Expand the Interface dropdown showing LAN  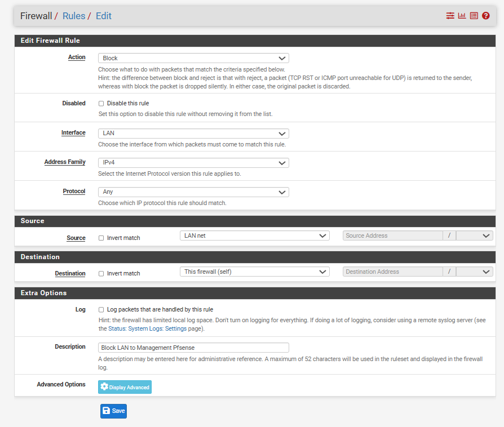pyautogui.click(x=193, y=134)
